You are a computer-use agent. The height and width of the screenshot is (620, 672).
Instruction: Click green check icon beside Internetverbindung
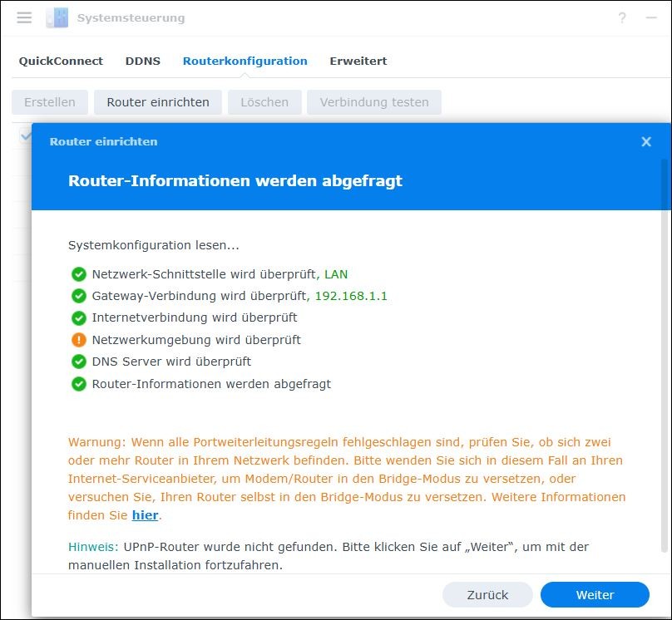pyautogui.click(x=79, y=317)
